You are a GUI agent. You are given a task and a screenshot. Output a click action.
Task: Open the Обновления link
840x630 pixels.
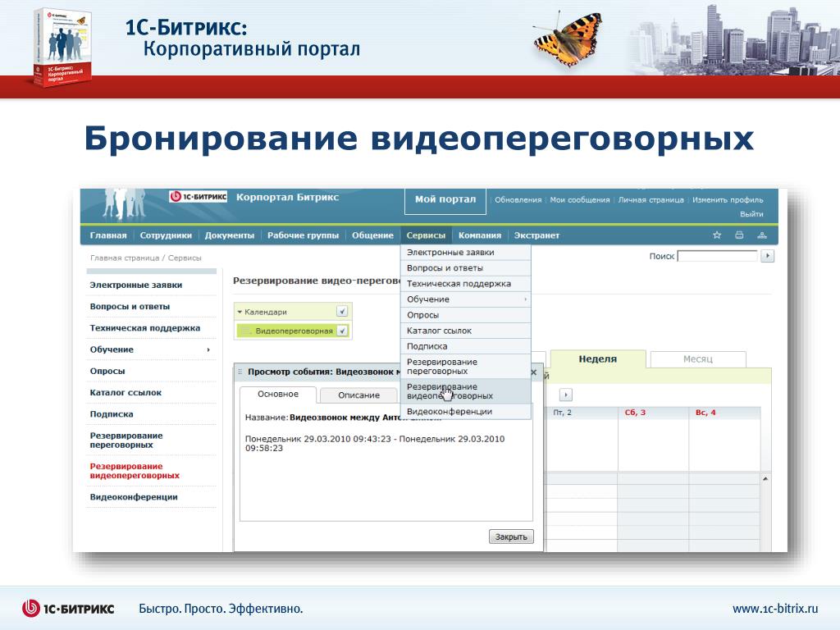(x=518, y=200)
